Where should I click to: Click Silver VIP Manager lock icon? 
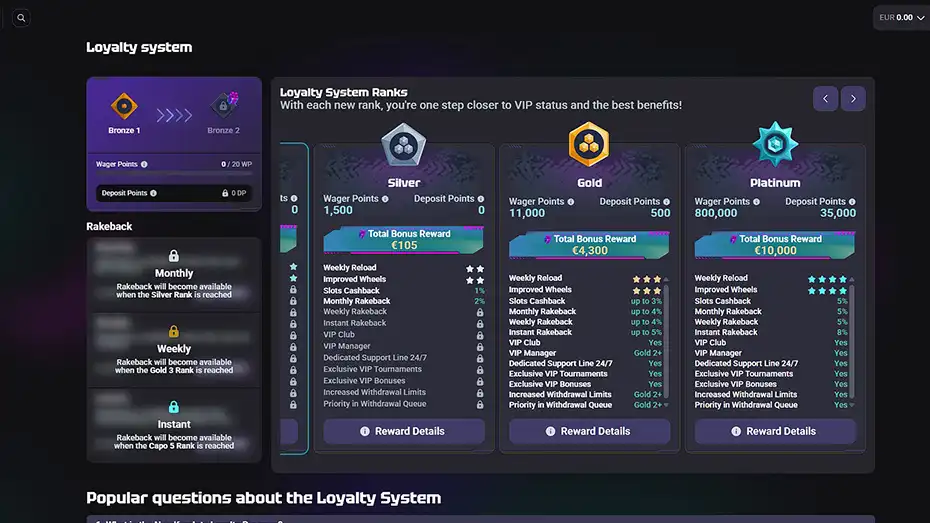[x=480, y=347]
